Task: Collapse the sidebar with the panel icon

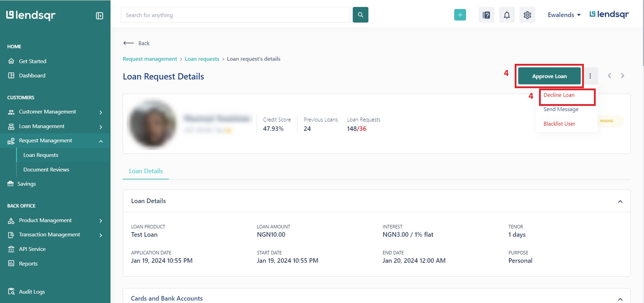Action: tap(99, 16)
